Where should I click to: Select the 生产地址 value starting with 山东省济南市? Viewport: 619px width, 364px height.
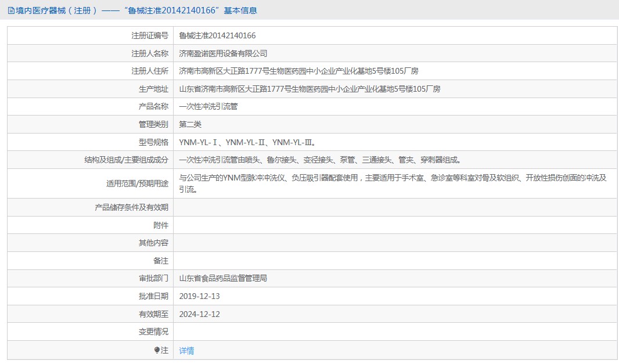tap(310, 89)
